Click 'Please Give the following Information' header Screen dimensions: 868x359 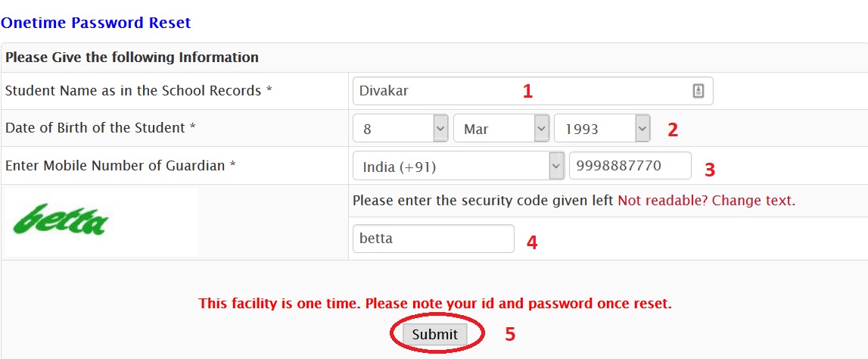click(x=132, y=58)
